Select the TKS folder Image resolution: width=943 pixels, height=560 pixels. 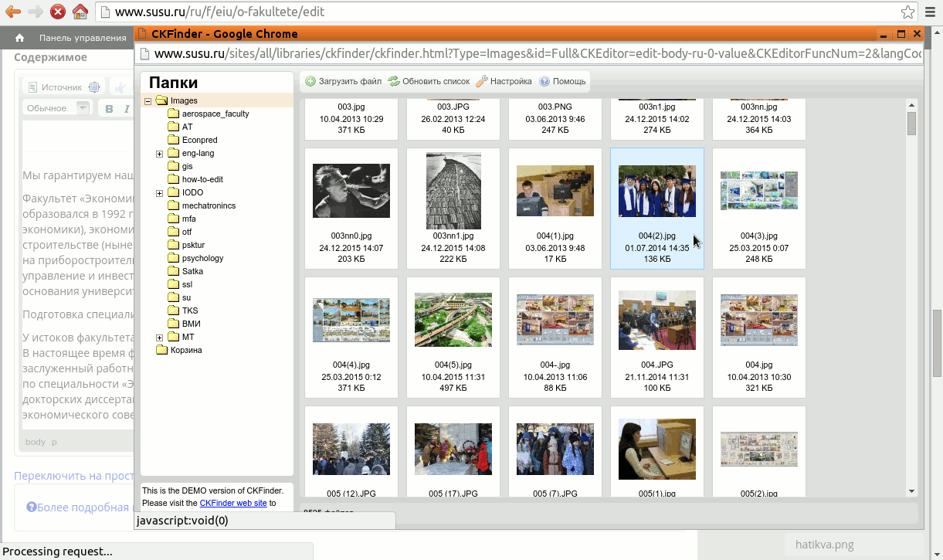[x=189, y=311]
